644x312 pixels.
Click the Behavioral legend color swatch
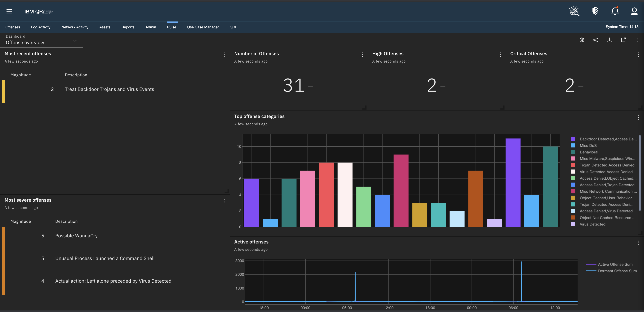click(x=573, y=152)
